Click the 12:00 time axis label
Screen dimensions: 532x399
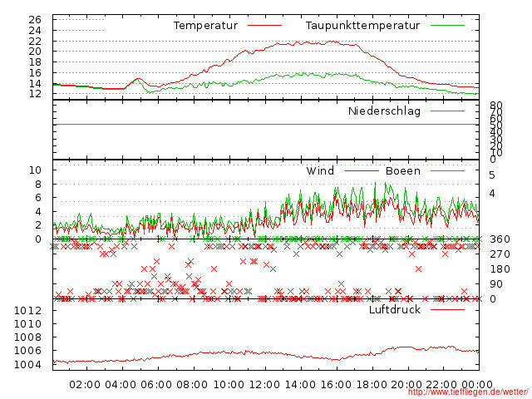tap(264, 385)
